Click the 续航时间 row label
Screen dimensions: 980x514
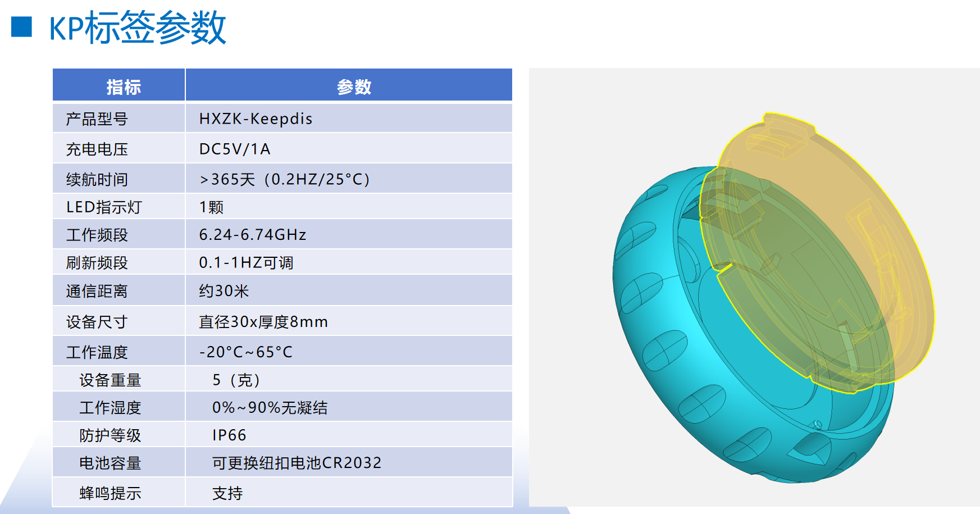(x=97, y=180)
